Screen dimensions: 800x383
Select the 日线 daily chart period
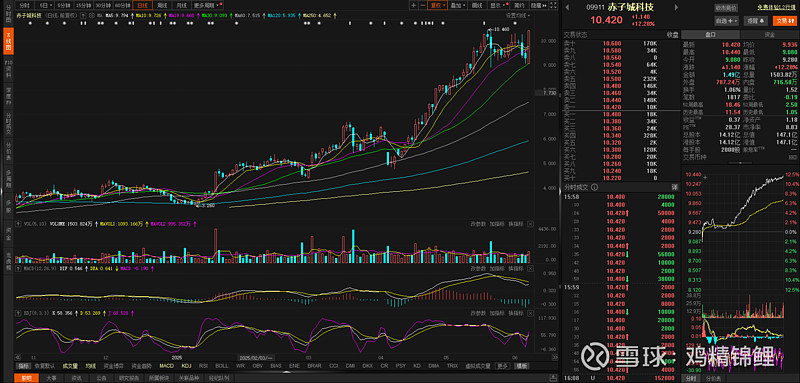tap(142, 5)
